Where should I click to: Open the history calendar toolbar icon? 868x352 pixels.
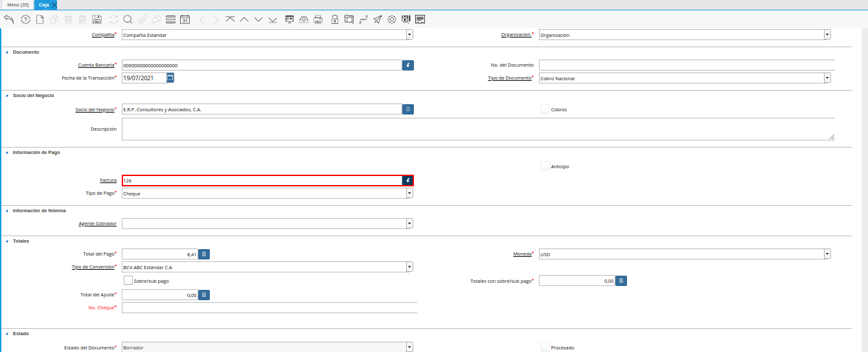coord(185,19)
